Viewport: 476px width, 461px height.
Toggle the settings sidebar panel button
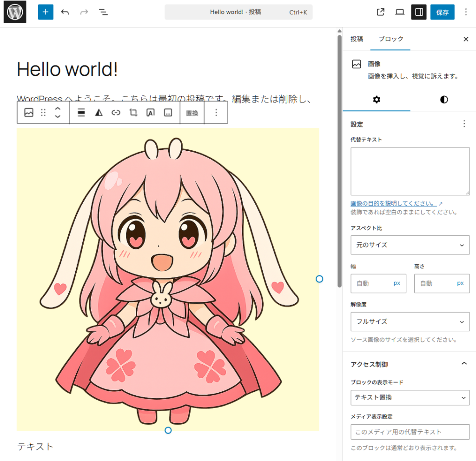[419, 12]
